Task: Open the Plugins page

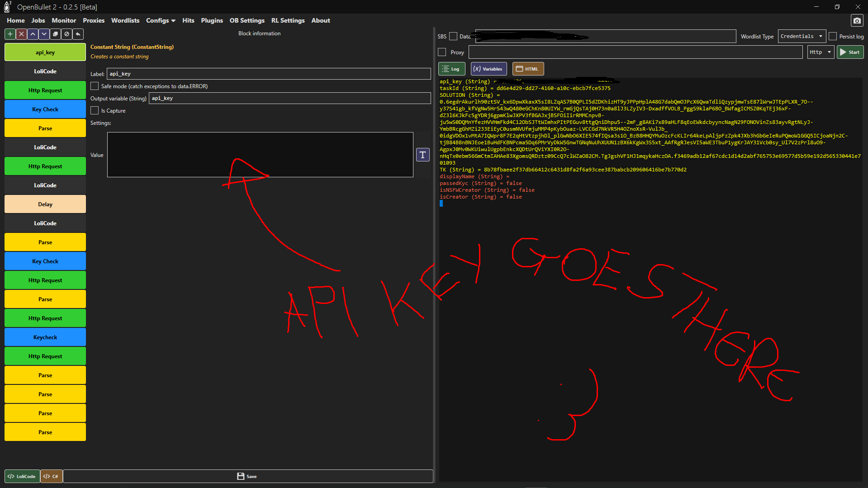Action: (212, 20)
